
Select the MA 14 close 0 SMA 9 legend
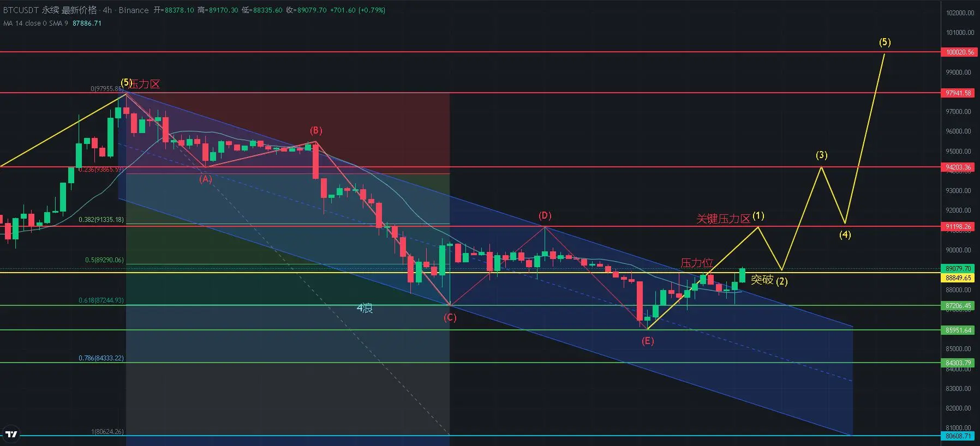(x=36, y=23)
